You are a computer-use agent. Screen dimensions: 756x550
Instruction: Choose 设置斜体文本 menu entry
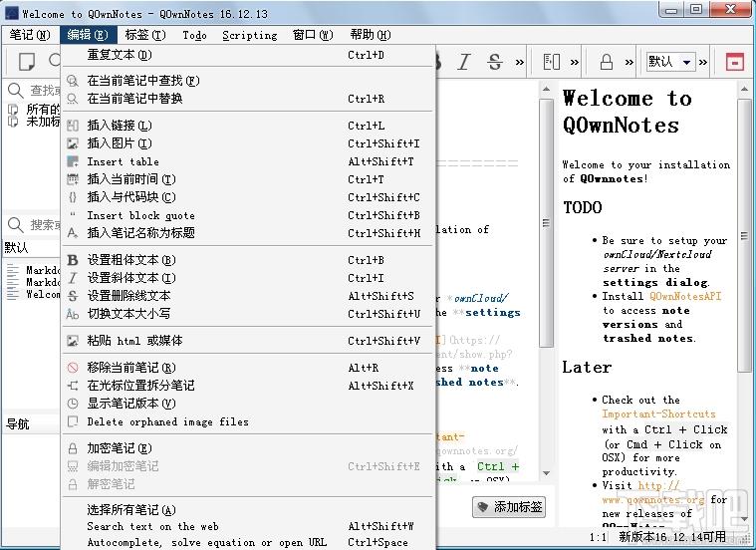pos(248,278)
